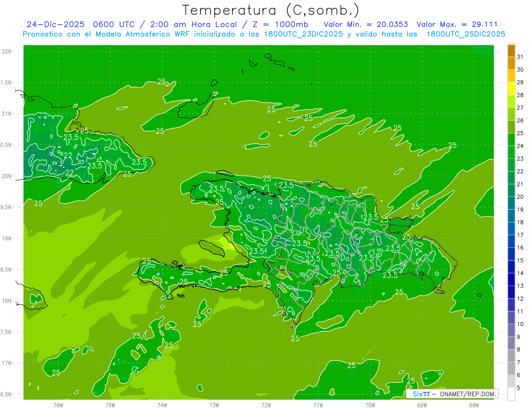Click legend value 26 on the color scale

coord(520,121)
